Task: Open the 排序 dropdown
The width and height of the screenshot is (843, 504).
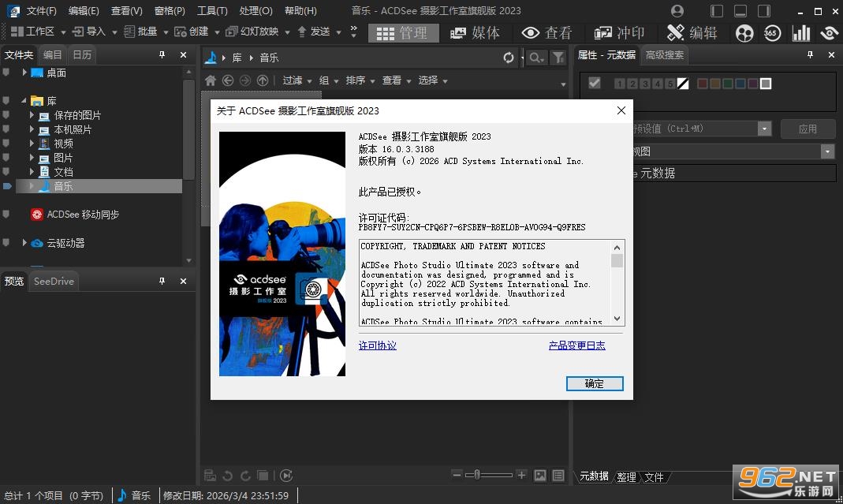Action: 360,80
